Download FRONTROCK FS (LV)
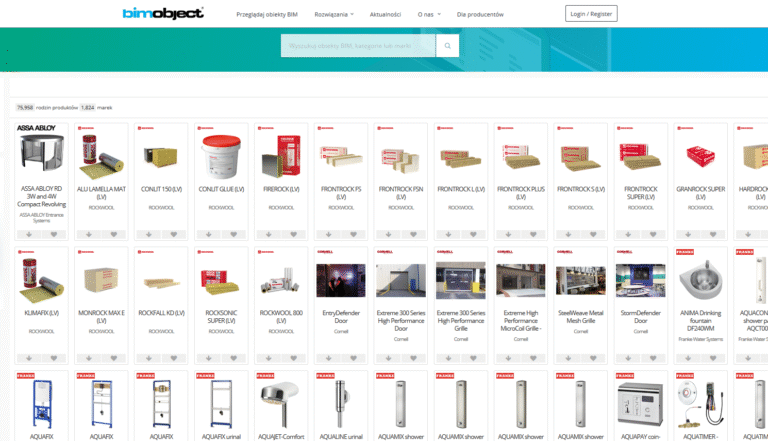Image resolution: width=768 pixels, height=441 pixels. point(329,234)
